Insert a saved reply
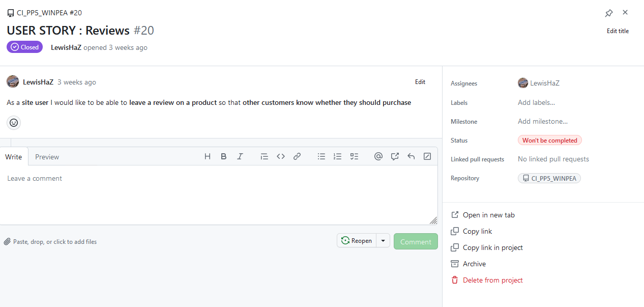Screen dimensions: 644x307 click(411, 157)
